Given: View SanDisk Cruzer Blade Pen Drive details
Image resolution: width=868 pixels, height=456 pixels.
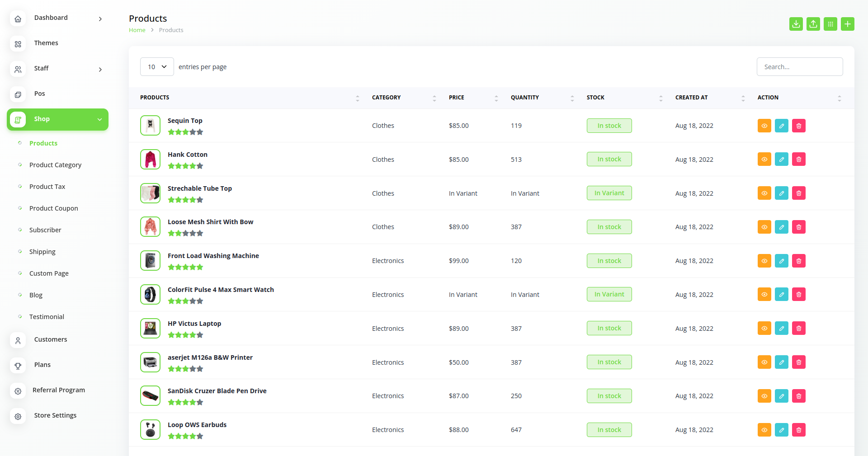Looking at the screenshot, I should point(764,396).
